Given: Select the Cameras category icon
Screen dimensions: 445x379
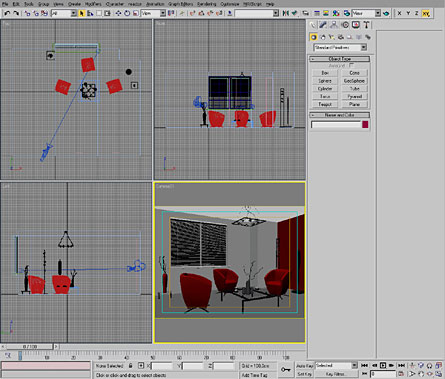Looking at the screenshot, I should tap(340, 37).
